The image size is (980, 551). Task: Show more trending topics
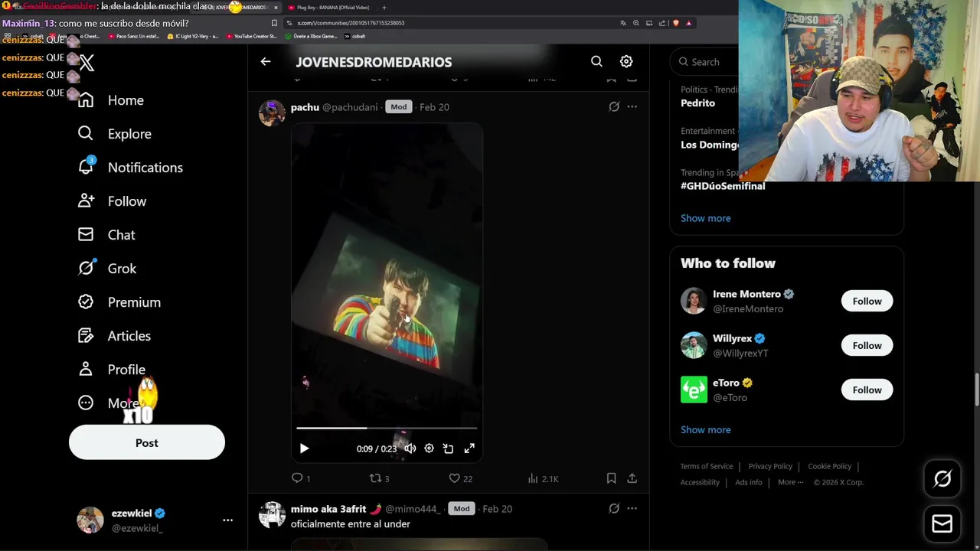point(706,218)
